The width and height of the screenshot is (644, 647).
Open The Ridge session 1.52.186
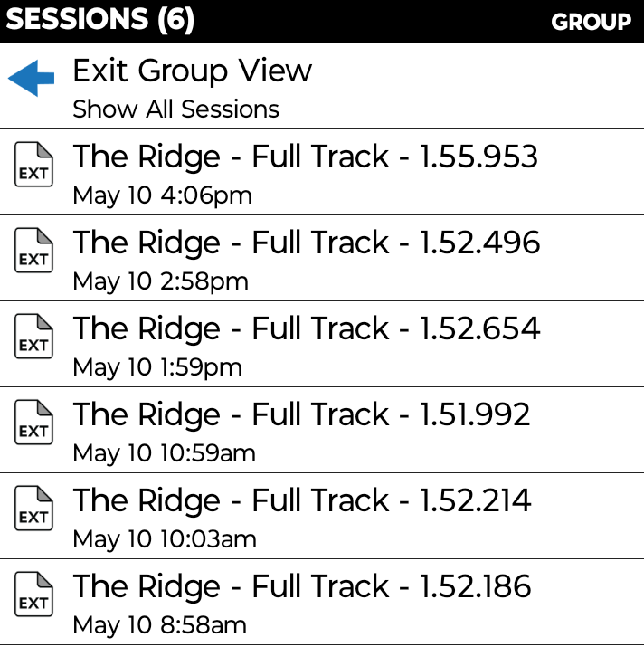[x=322, y=602]
